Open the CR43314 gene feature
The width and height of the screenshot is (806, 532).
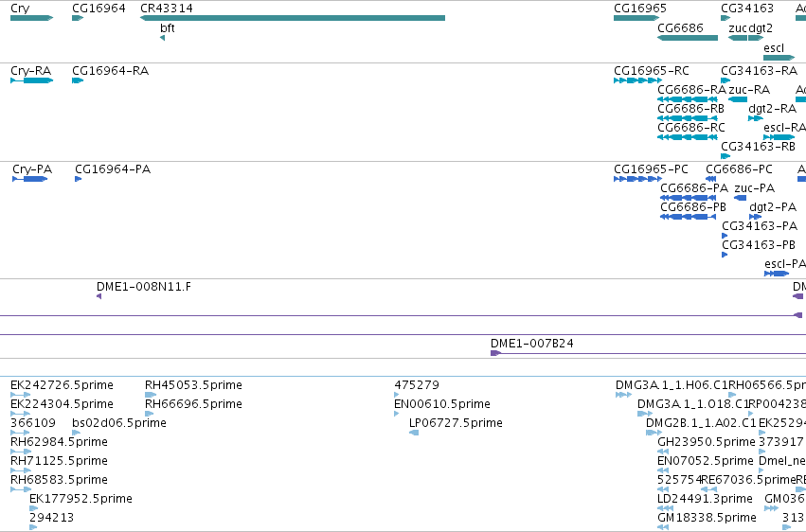tap(167, 9)
